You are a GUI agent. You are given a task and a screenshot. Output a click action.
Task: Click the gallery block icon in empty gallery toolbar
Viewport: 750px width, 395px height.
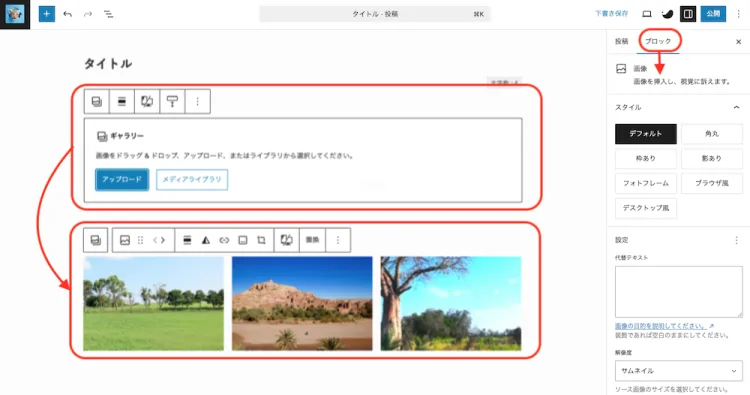point(97,101)
